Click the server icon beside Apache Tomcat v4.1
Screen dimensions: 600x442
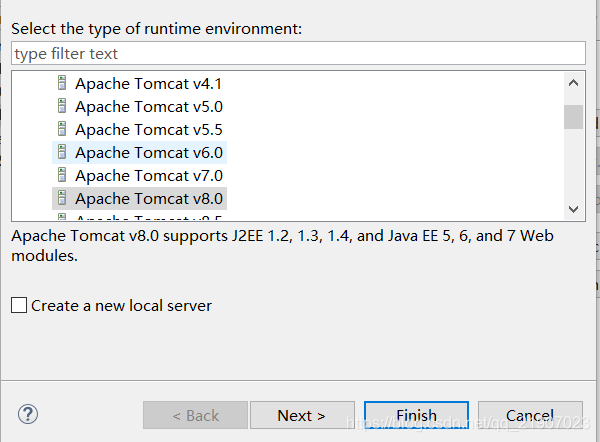62,83
